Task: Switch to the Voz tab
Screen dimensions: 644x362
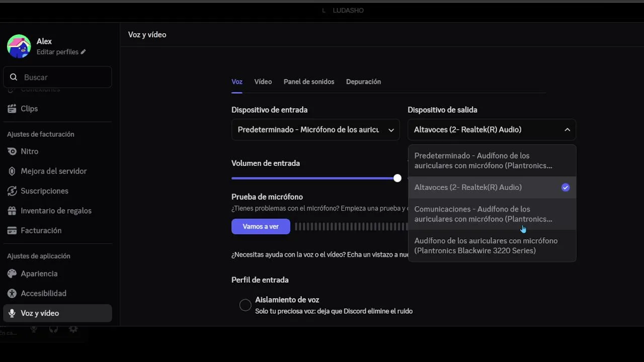Action: pyautogui.click(x=237, y=81)
